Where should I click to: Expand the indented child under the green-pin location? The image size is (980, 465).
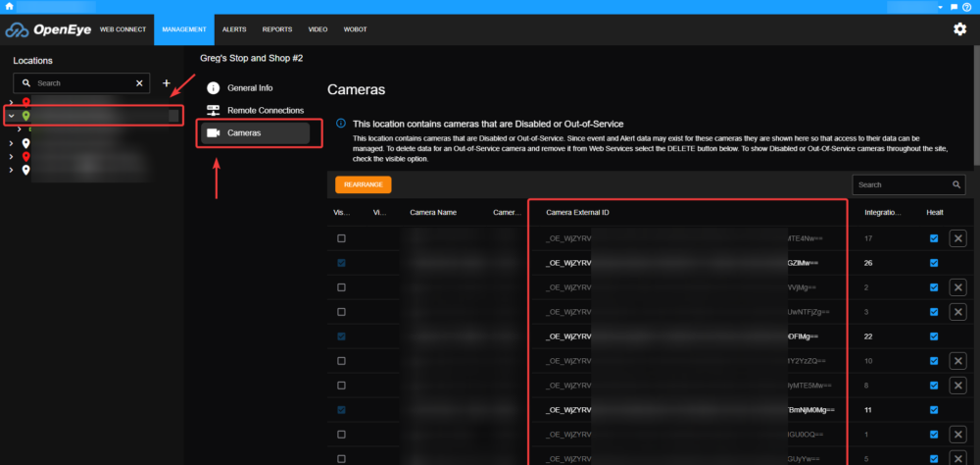[20, 129]
